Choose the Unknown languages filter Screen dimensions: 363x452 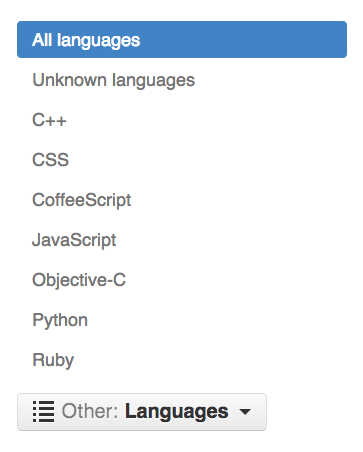(x=114, y=80)
